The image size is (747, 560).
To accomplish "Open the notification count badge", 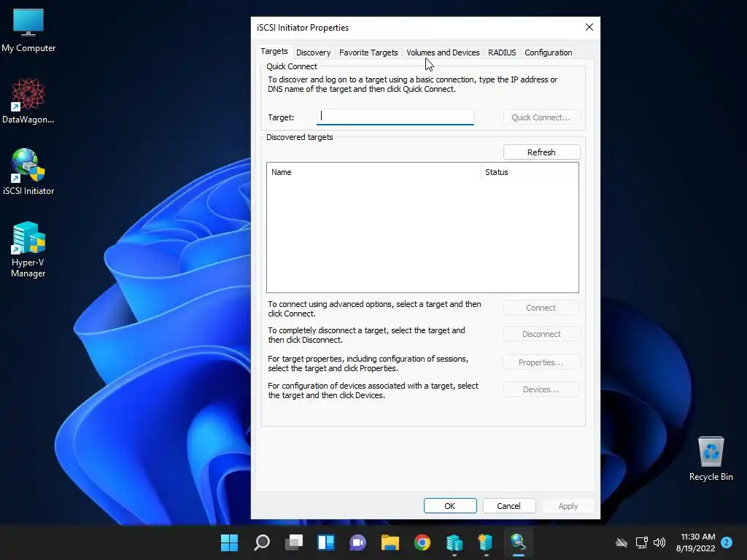I will click(727, 542).
